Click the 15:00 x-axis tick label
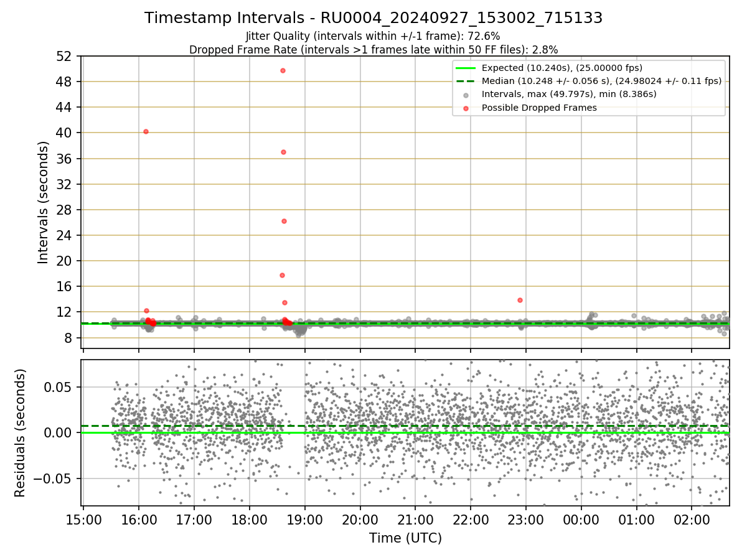 tap(83, 518)
